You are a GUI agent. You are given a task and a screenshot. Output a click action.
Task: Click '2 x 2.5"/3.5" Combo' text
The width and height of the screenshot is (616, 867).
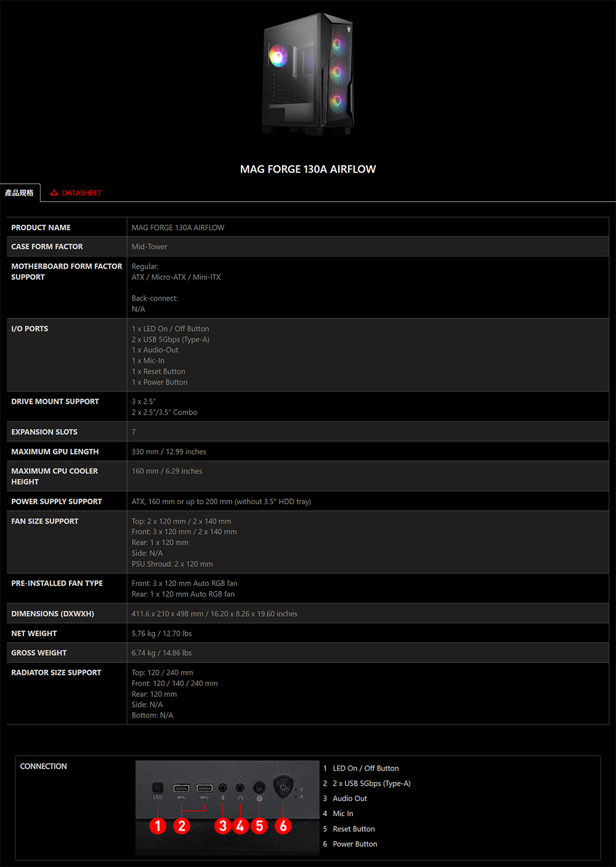164,412
